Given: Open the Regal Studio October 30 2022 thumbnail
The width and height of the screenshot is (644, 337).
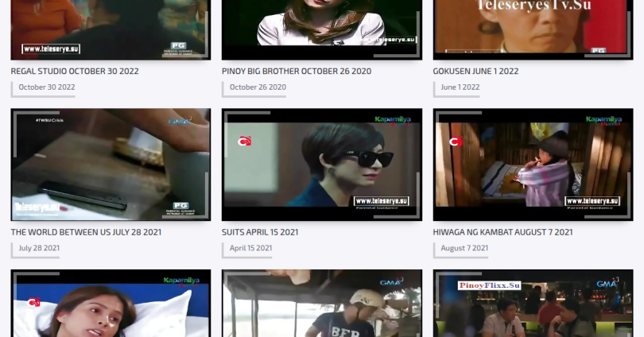Looking at the screenshot, I should click(111, 29).
